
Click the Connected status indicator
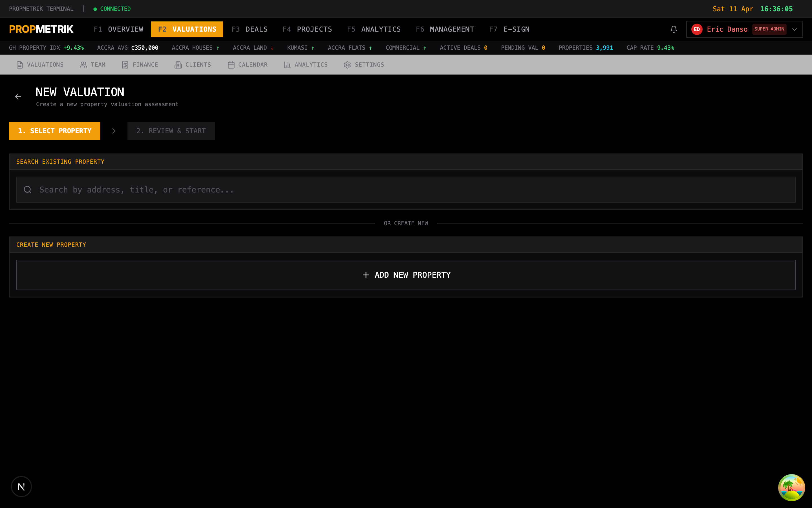pyautogui.click(x=112, y=9)
